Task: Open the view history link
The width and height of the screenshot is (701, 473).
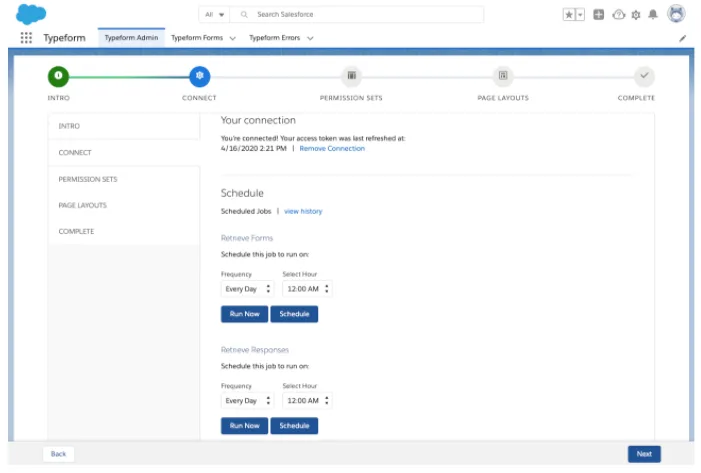Action: (303, 211)
